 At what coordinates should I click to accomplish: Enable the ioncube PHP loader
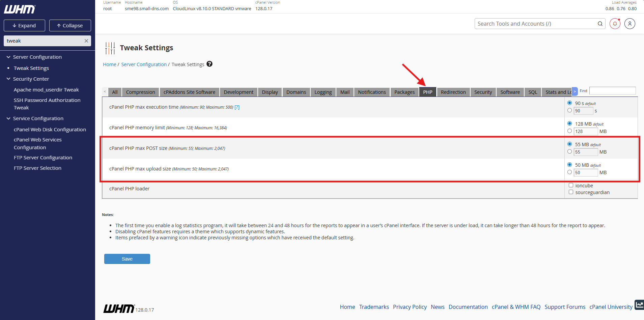coord(571,185)
